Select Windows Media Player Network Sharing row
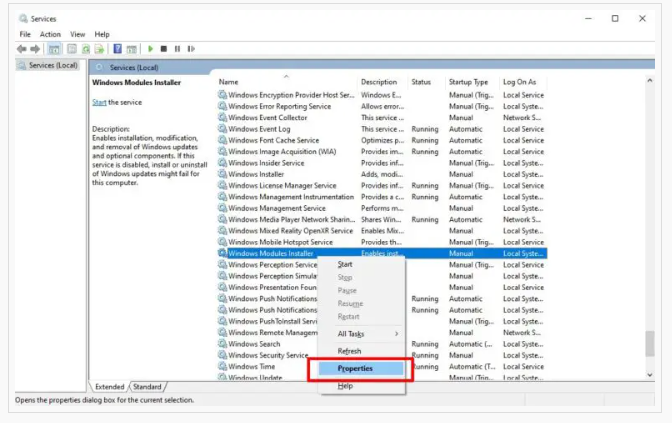 point(382,219)
